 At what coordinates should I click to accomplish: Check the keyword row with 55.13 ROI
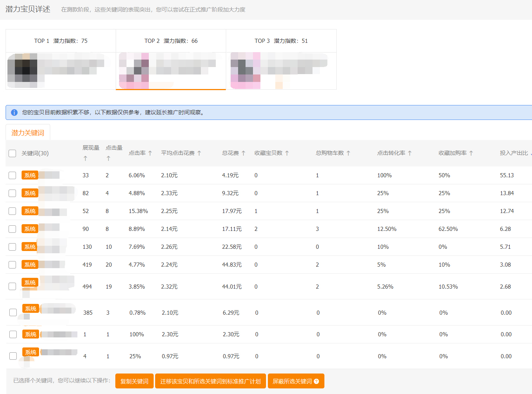(x=12, y=175)
